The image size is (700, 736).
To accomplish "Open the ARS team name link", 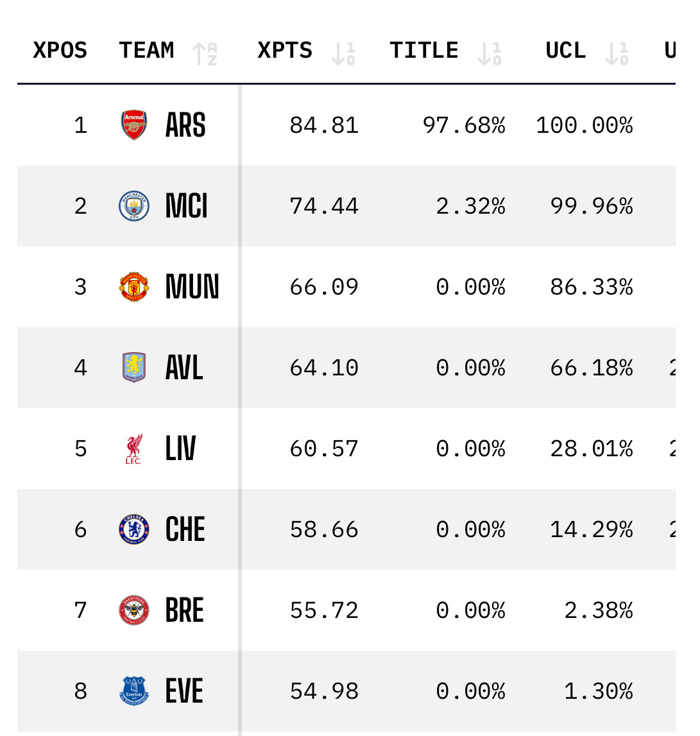I will pos(185,126).
